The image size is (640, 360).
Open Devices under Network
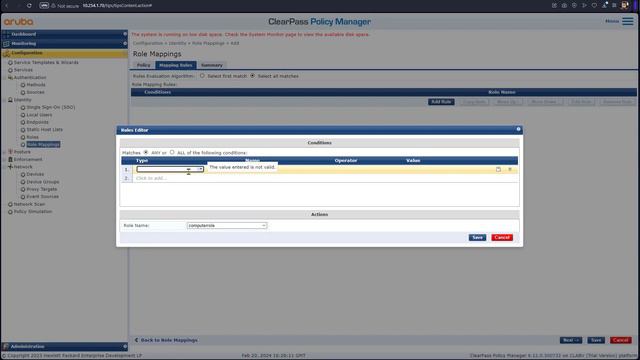pyautogui.click(x=35, y=174)
